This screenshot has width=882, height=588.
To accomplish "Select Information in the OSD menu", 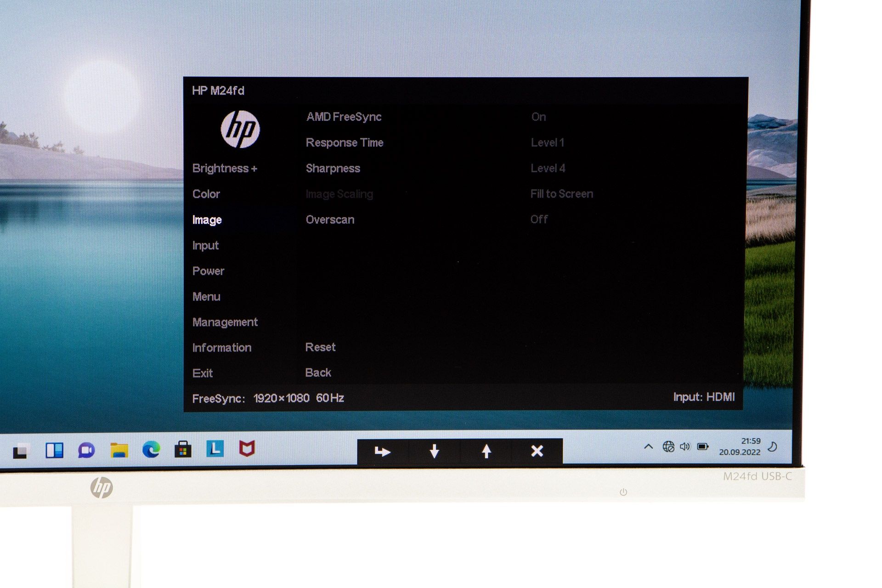I will click(221, 348).
